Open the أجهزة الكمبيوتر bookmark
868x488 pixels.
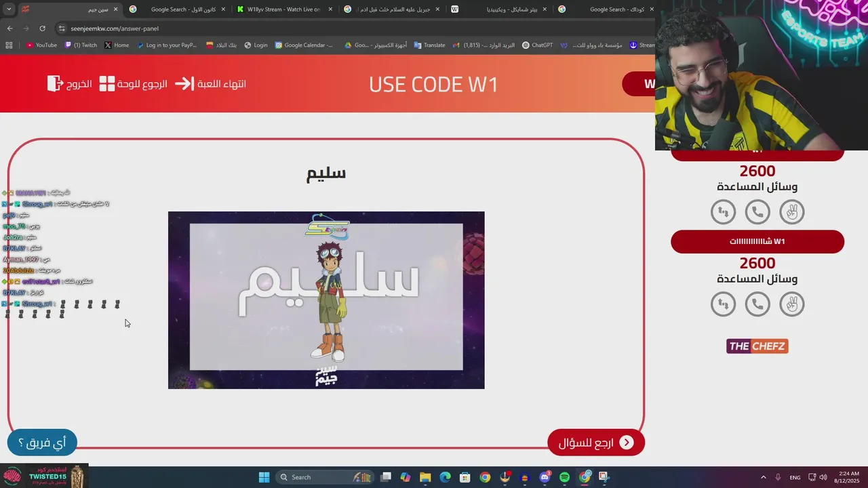(x=376, y=45)
